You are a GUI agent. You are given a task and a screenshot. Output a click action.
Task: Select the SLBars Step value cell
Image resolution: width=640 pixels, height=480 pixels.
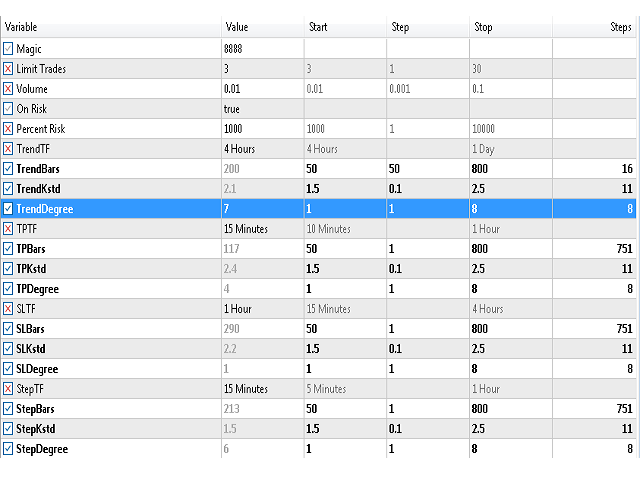pos(428,329)
